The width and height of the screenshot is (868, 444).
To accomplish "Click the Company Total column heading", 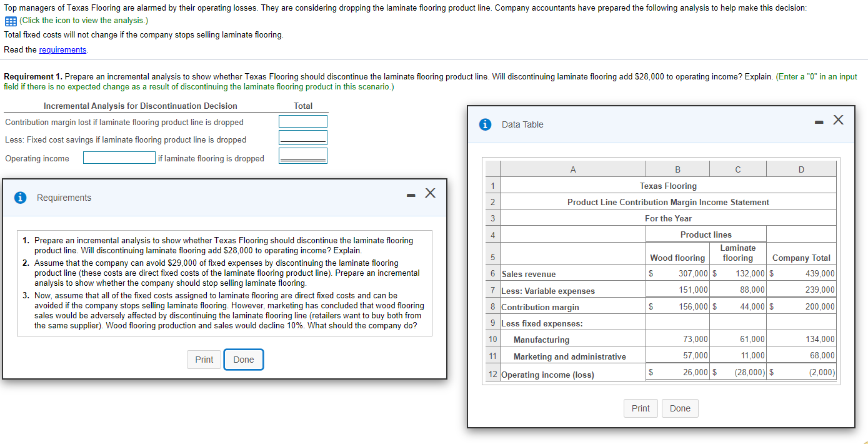I will [802, 258].
